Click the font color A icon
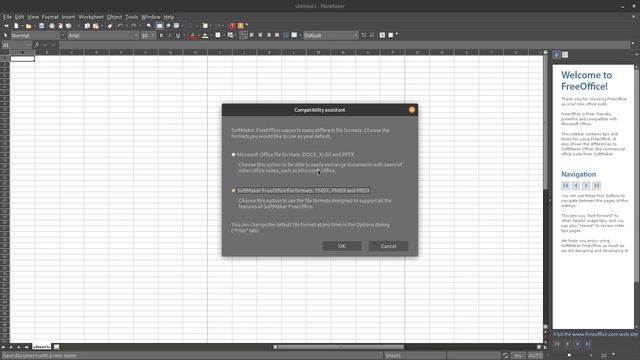This screenshot has height=360, width=640. 193,36
